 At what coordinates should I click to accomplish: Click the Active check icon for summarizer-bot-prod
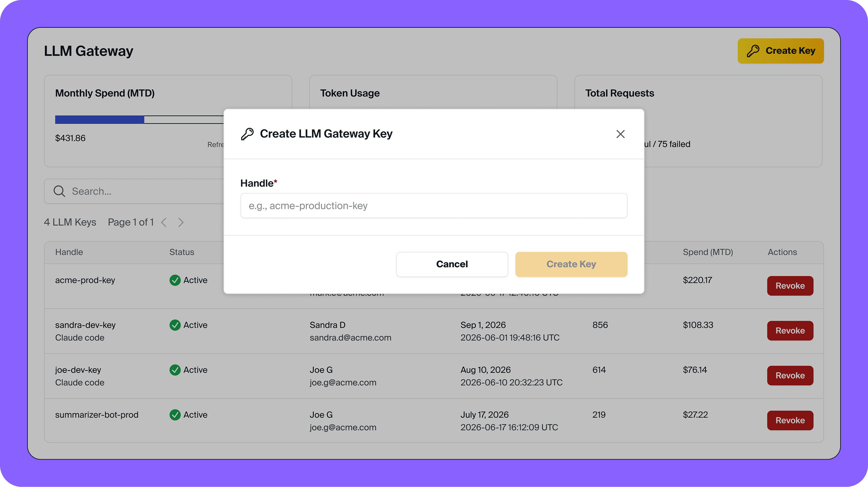[175, 415]
